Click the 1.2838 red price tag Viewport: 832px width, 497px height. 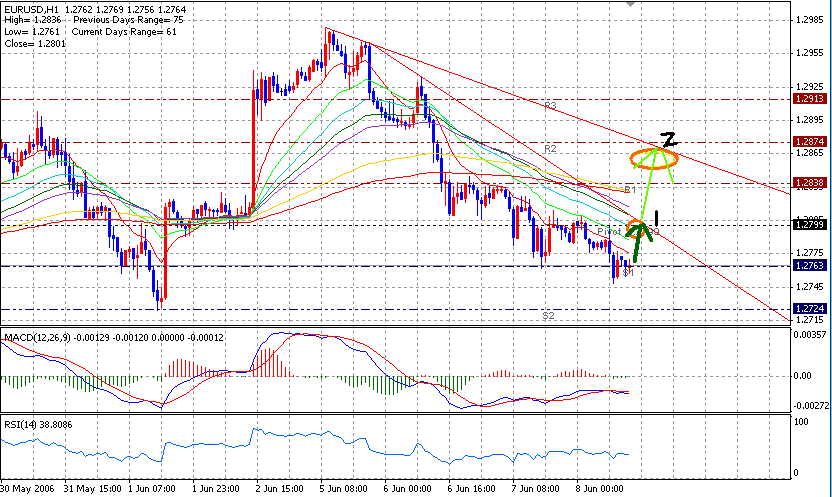click(810, 182)
